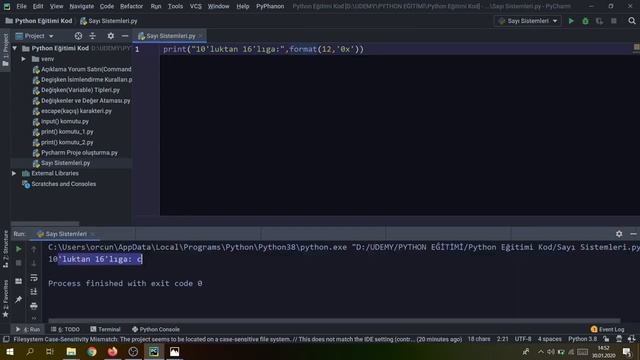Click UTF-8 encoding in status bar
Image resolution: width=640 pixels, height=360 pixels.
click(x=523, y=339)
